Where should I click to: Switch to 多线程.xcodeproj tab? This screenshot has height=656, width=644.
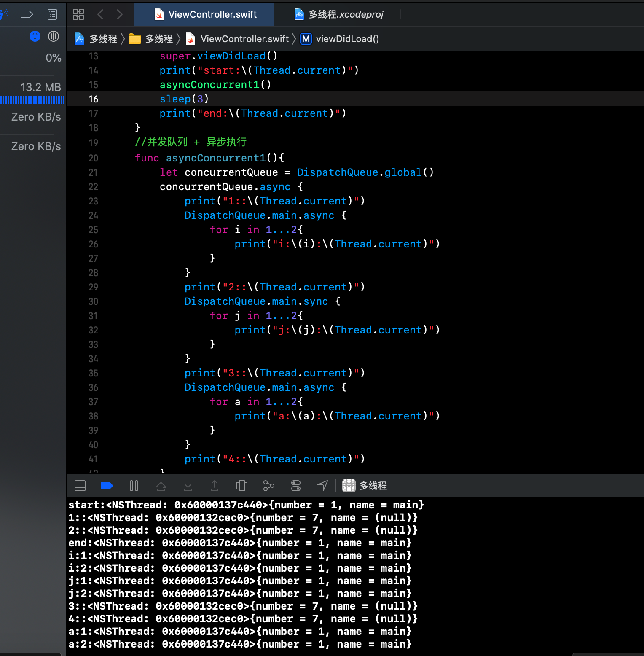pyautogui.click(x=338, y=14)
